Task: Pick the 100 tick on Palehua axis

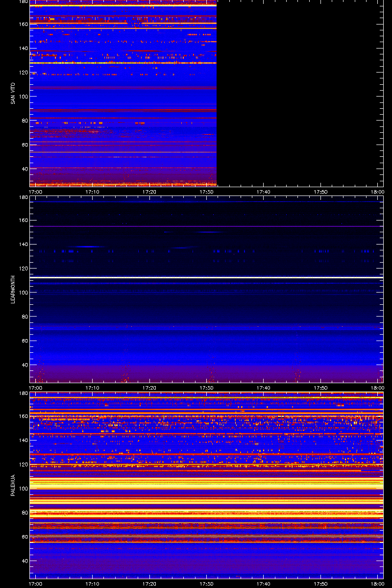Action: click(x=23, y=489)
